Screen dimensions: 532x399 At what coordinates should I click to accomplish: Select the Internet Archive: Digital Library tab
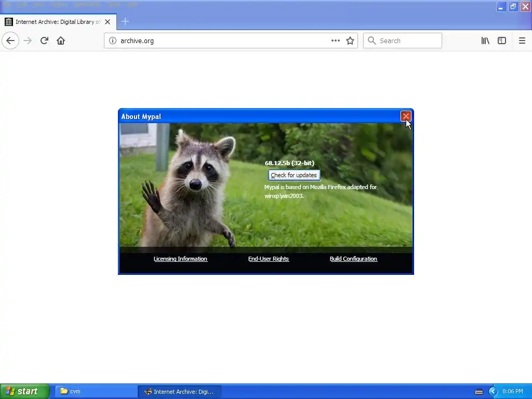point(58,22)
